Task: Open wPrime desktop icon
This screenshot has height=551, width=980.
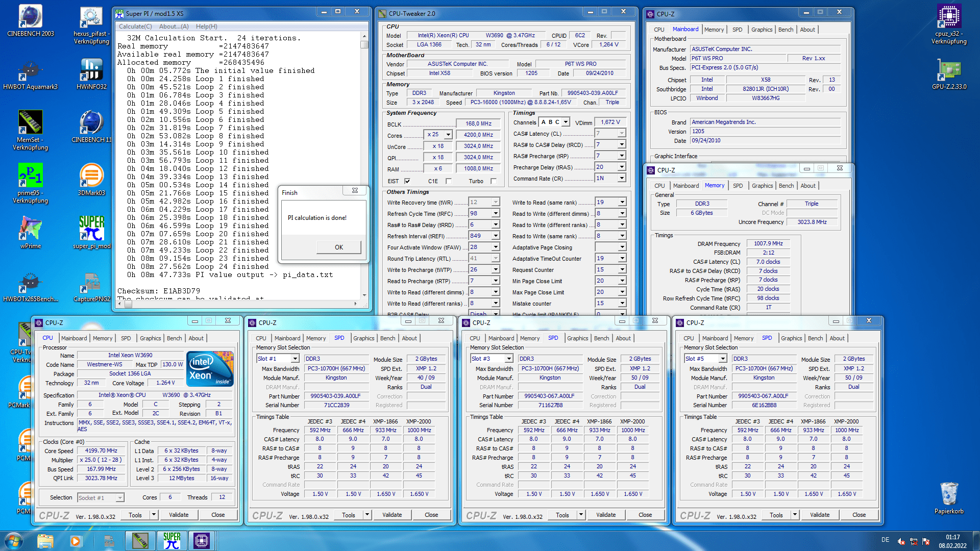Action: coord(30,233)
